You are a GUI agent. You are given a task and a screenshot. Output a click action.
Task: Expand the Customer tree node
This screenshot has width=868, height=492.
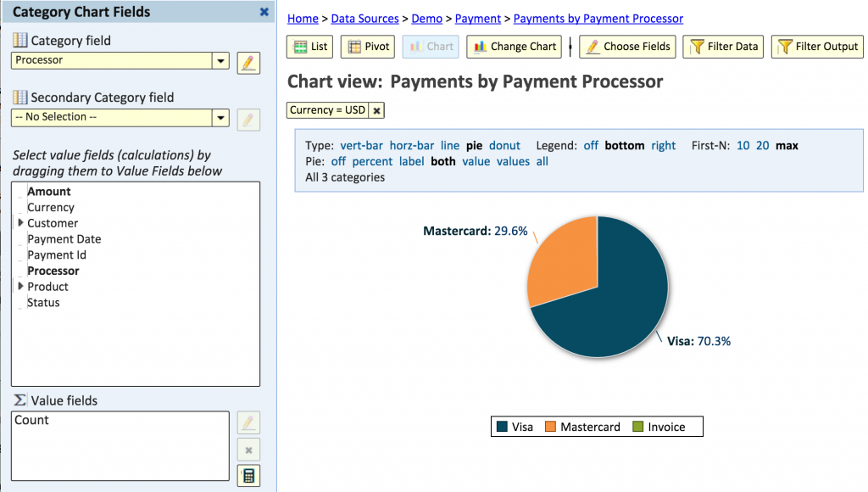tap(20, 223)
